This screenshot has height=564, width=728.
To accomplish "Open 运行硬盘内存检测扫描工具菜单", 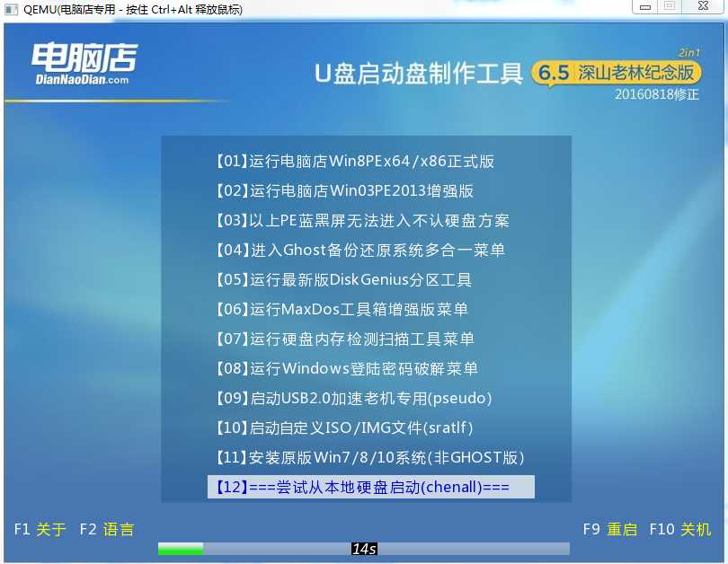I will tap(358, 339).
